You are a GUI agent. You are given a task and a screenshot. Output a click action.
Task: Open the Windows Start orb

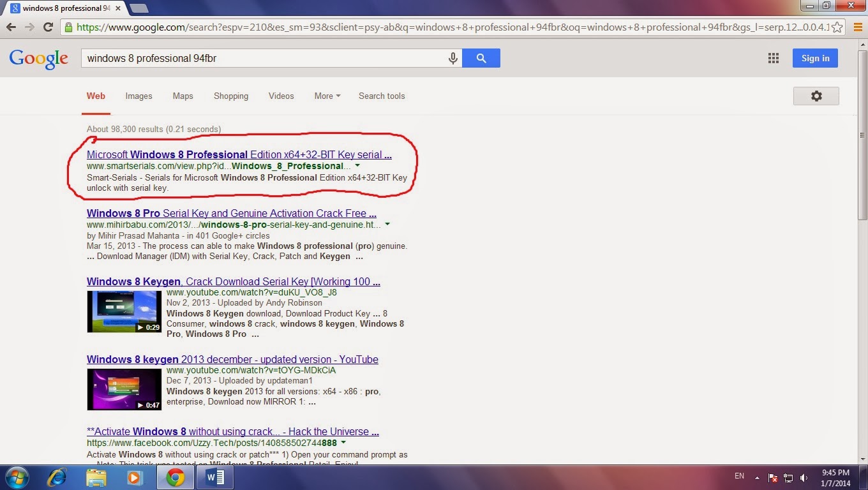(17, 477)
